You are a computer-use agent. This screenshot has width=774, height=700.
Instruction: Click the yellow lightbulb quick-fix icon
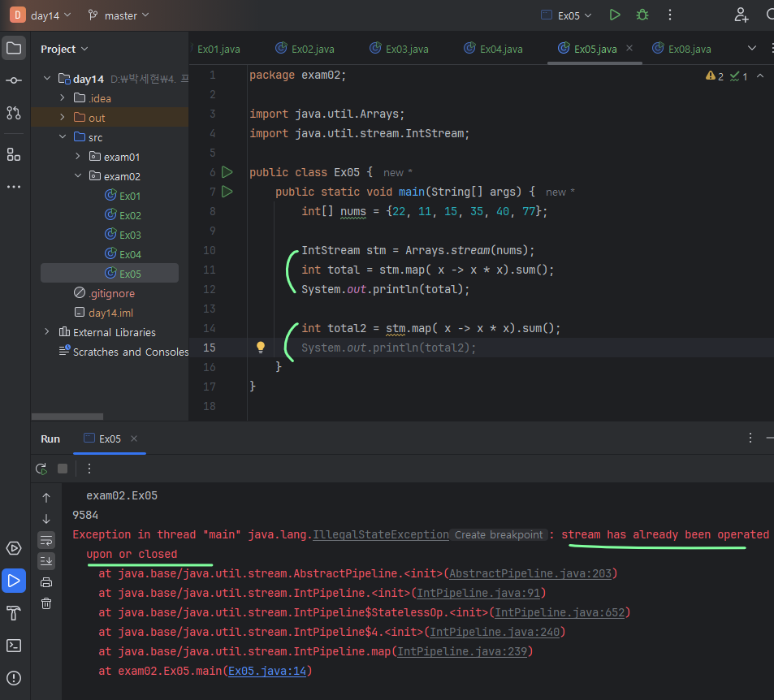point(261,348)
